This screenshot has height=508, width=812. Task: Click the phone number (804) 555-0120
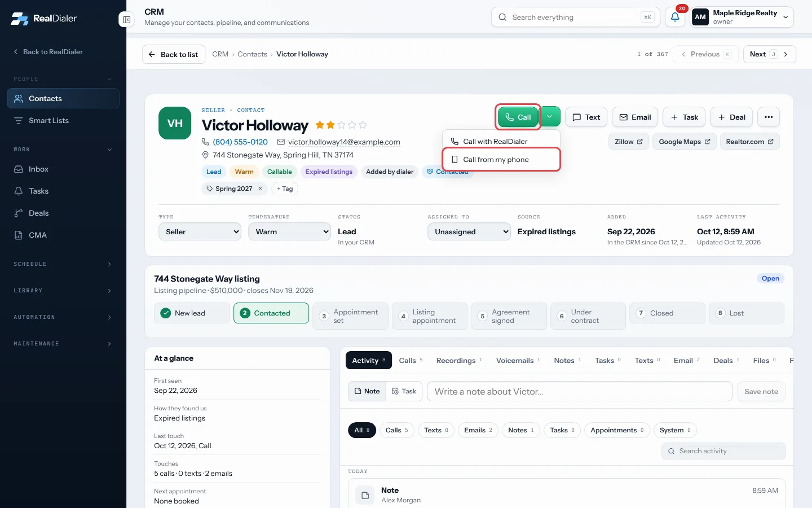(240, 142)
